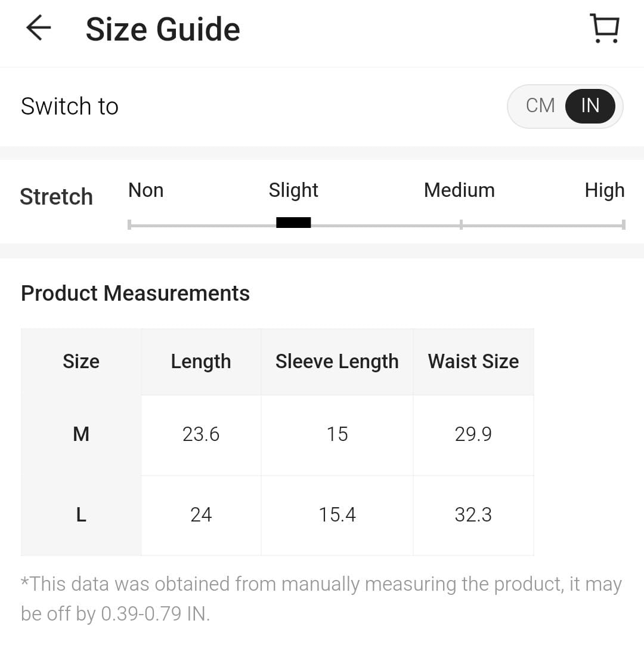Click the Product Measurements heading
The image size is (644, 648).
click(x=135, y=294)
